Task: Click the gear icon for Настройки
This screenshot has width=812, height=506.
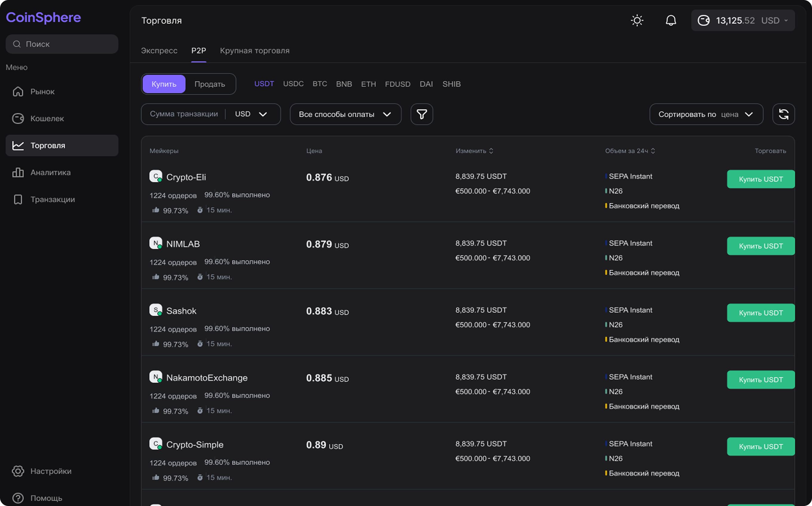Action: [x=18, y=471]
